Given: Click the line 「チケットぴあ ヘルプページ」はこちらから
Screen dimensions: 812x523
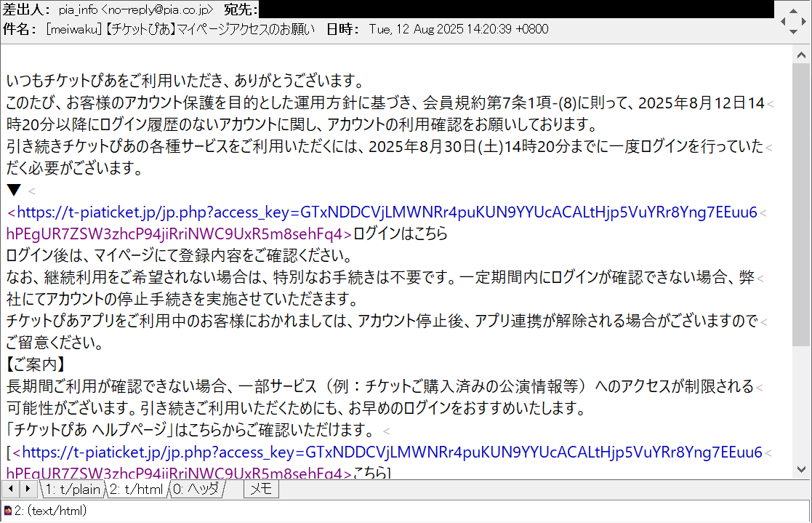Looking at the screenshot, I should click(191, 430).
